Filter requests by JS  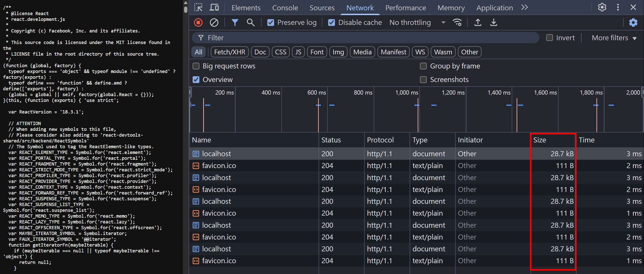coord(298,52)
